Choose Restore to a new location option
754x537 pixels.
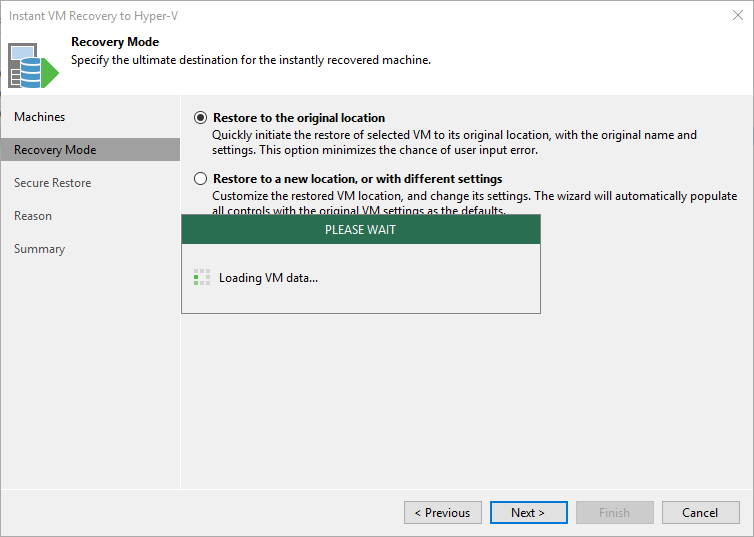pyautogui.click(x=201, y=179)
